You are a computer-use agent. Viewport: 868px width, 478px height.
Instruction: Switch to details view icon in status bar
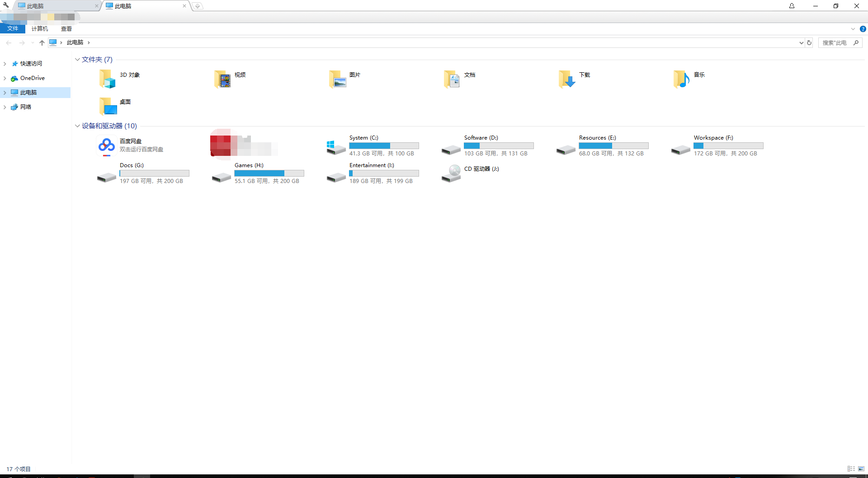click(x=851, y=469)
